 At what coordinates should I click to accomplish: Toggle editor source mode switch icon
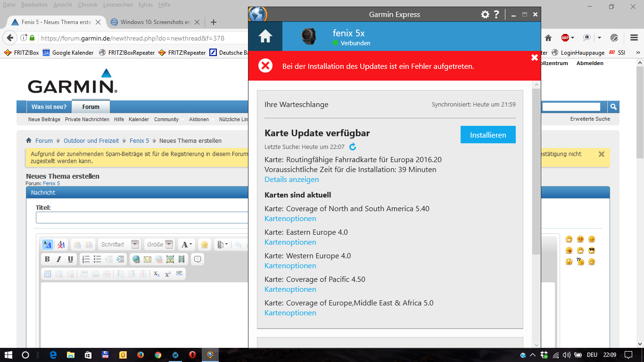(x=48, y=245)
